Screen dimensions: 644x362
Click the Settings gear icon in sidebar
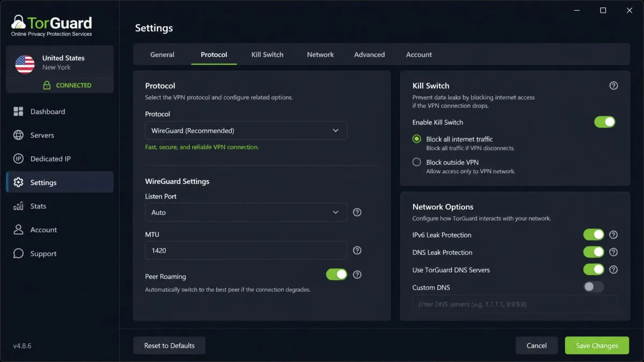click(18, 182)
